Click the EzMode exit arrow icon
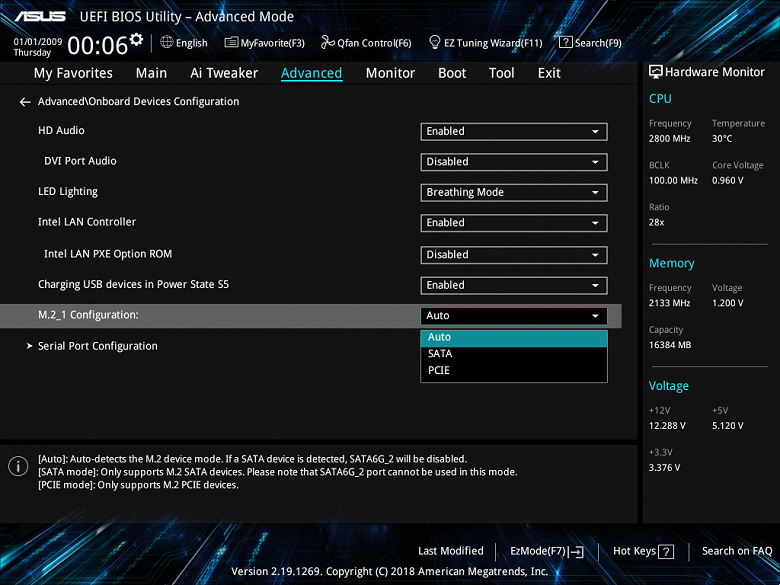Viewport: 780px width, 585px height. point(576,552)
